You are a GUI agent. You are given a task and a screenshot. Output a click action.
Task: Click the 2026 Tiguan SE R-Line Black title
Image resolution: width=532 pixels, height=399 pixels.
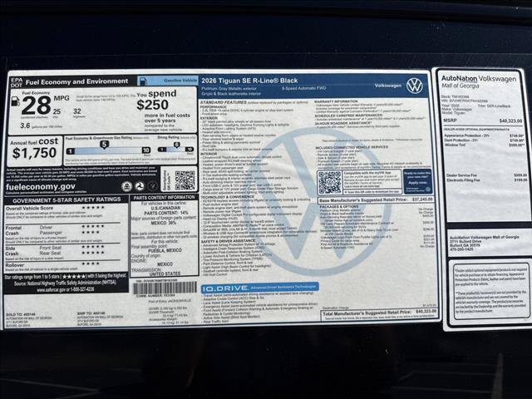click(x=249, y=81)
